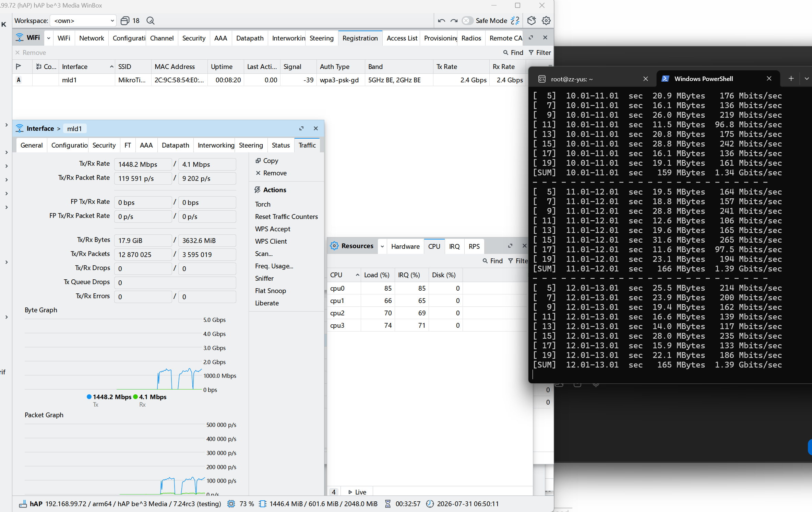Viewport: 812px width, 512px height.
Task: Sort by the CPU column header
Action: click(x=344, y=275)
